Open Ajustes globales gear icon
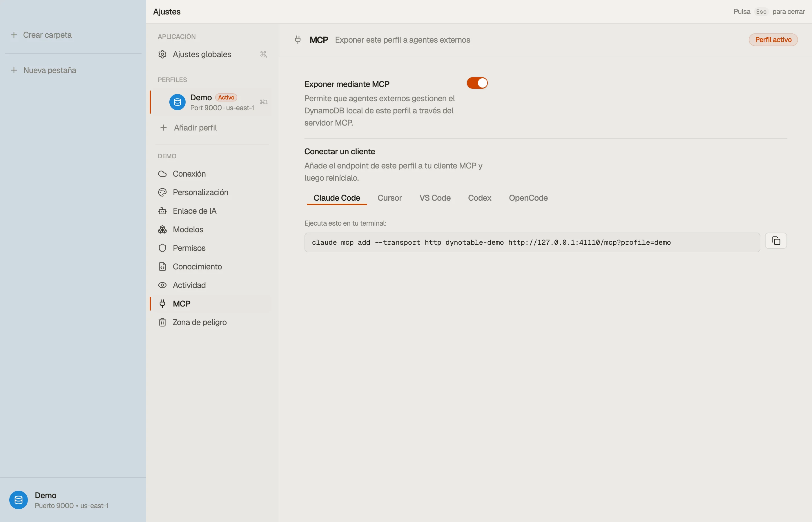 click(x=162, y=54)
